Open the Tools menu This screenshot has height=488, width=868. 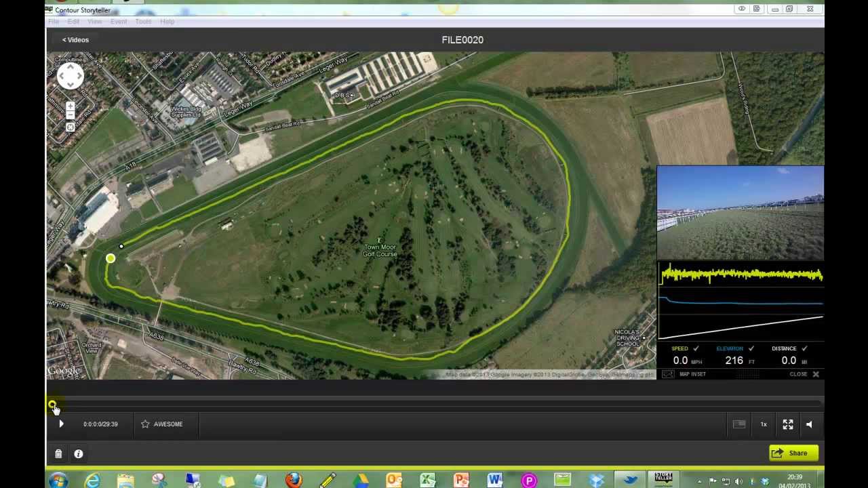(x=143, y=22)
